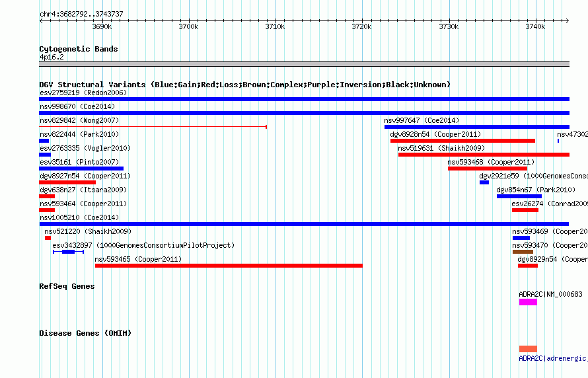Click the ADRA2C RefSeq magenta gene box

point(528,302)
